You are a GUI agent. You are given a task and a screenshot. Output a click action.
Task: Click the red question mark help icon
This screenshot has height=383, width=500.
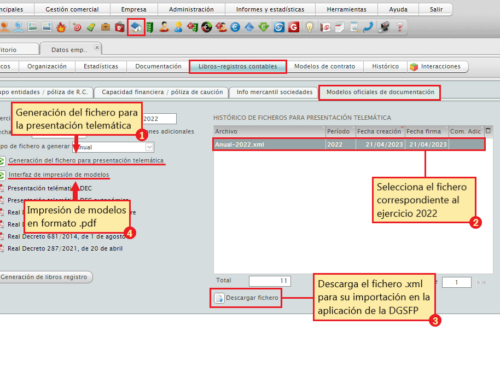coord(400,27)
